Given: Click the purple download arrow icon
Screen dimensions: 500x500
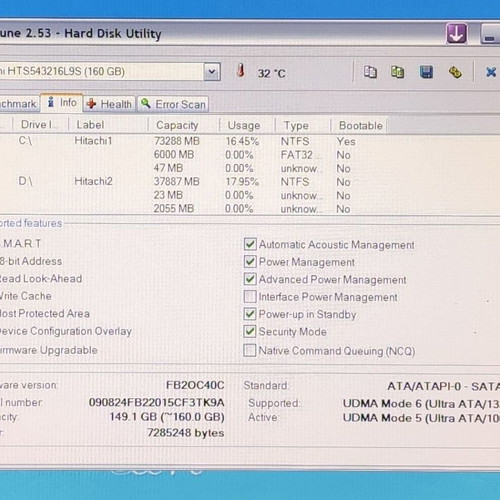Looking at the screenshot, I should 457,33.
